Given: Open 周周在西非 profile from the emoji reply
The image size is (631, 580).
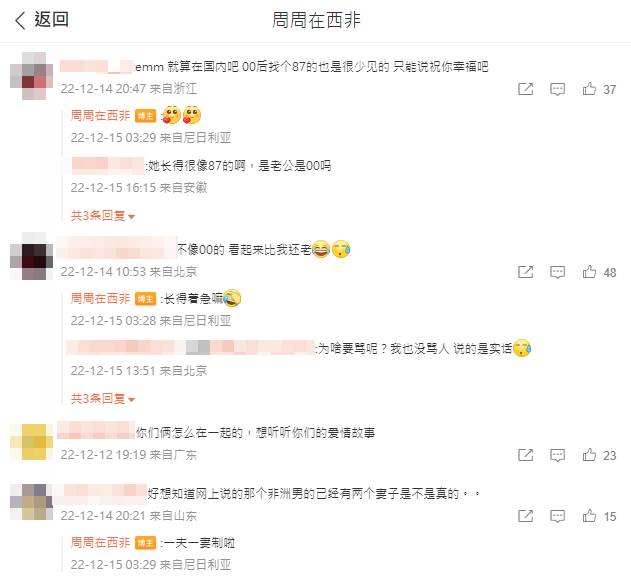Looking at the screenshot, I should [x=101, y=116].
